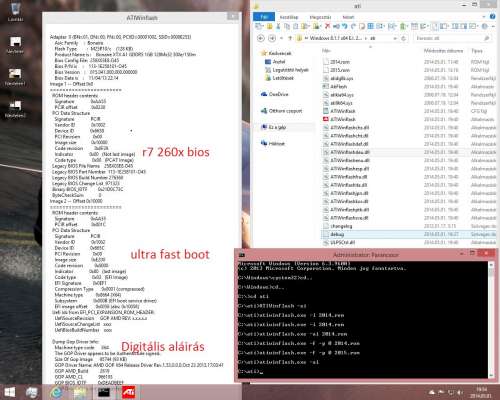Open the Quick Access Toolbar customize dropdown
Screen dimensions: 500x400
point(493,26)
